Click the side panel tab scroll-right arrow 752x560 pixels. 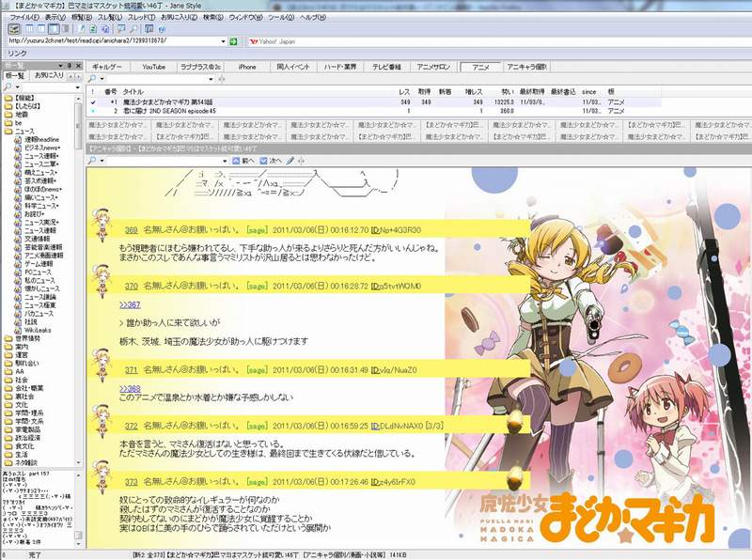pyautogui.click(x=78, y=76)
